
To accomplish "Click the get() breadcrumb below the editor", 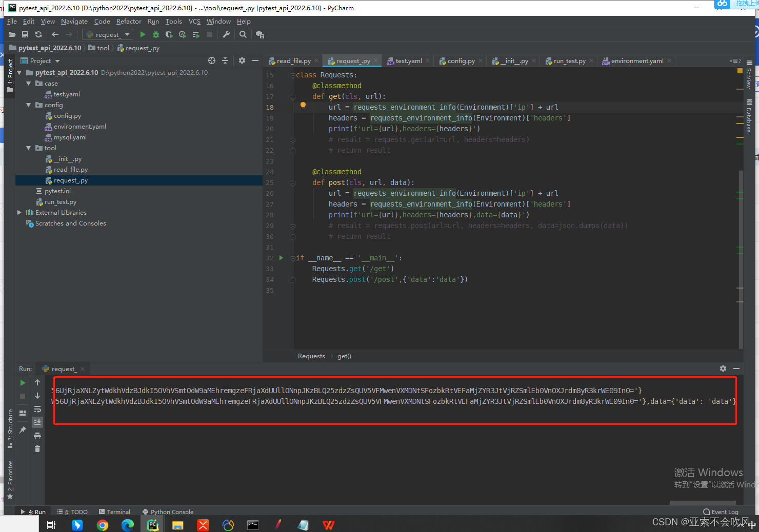I will tap(344, 356).
